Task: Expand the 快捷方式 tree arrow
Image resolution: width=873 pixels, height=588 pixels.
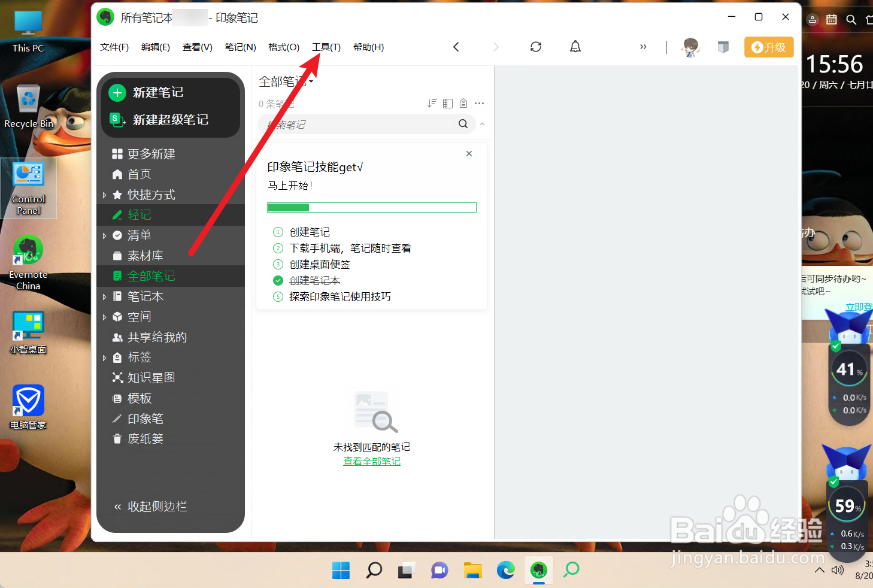Action: (104, 195)
